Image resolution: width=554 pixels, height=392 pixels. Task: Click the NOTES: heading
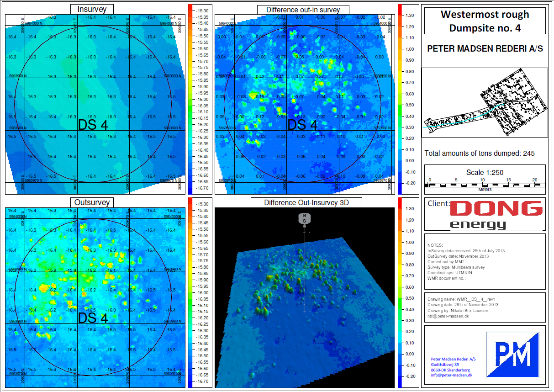pyautogui.click(x=435, y=245)
